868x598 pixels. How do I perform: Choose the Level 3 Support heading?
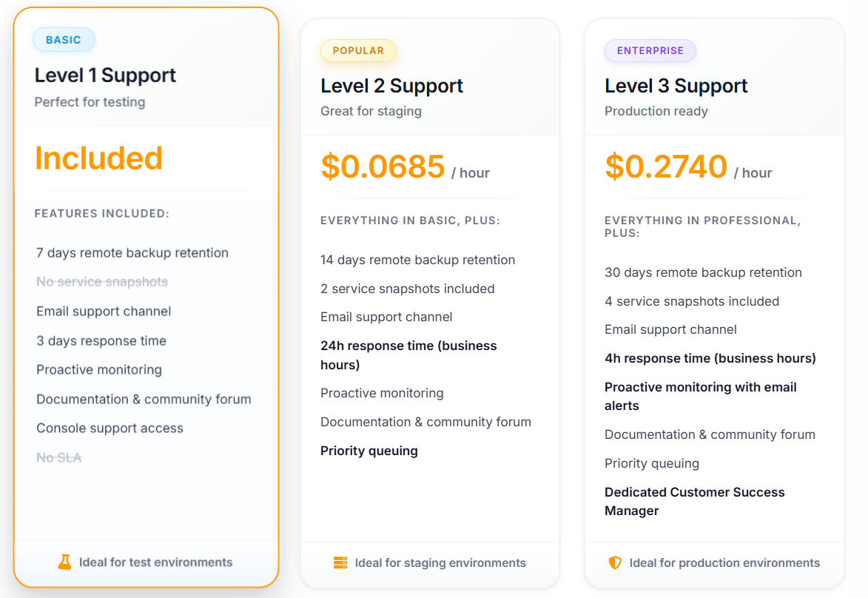point(676,86)
